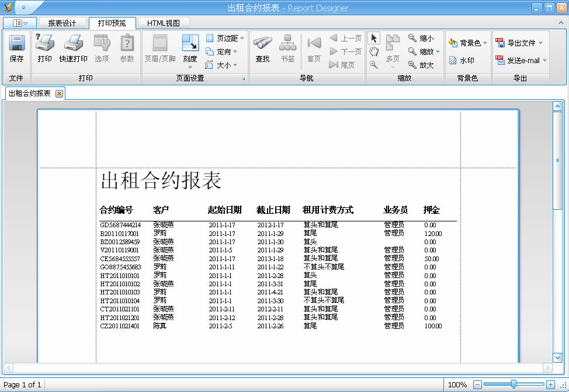Open the 查找 find tool
The height and width of the screenshot is (392, 569).
click(262, 49)
